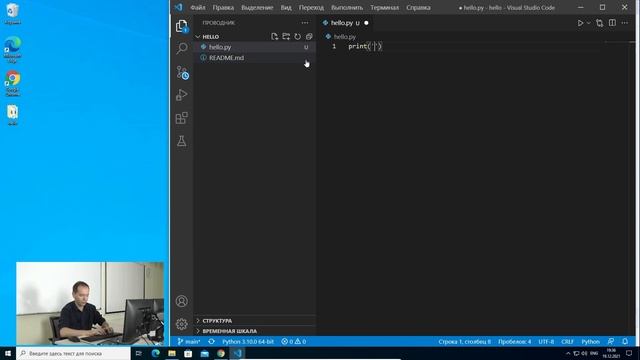640x360 pixels.
Task: Open changes compare icon in editor toolbar
Action: [x=599, y=23]
